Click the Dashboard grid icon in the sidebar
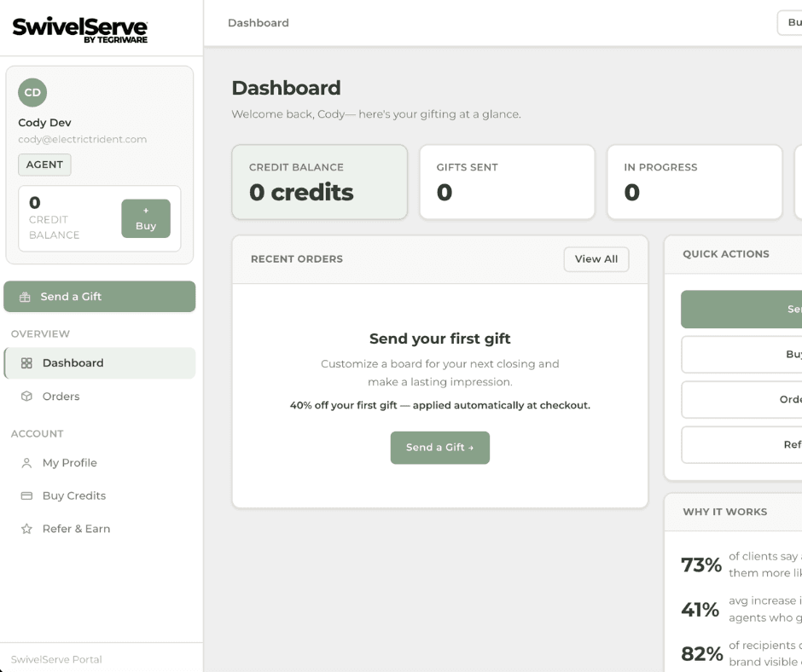Image resolution: width=802 pixels, height=672 pixels. click(26, 363)
